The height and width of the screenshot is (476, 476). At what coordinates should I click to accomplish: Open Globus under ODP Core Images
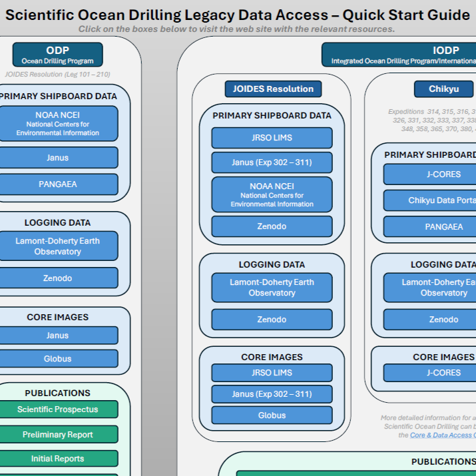[58, 359]
